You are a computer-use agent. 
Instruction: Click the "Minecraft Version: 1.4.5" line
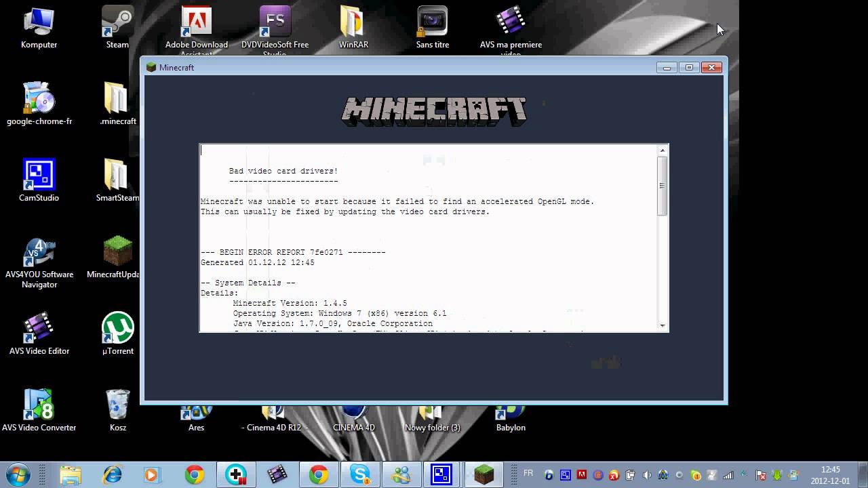click(x=290, y=303)
